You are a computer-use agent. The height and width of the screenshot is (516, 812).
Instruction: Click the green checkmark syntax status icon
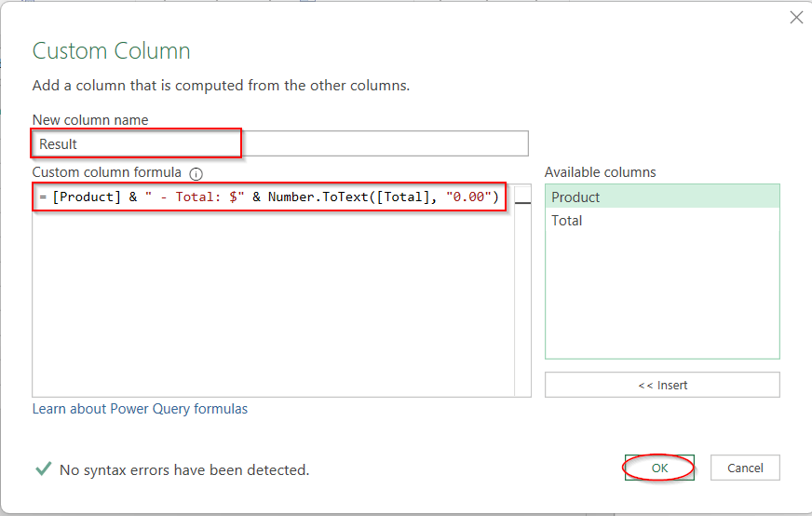point(43,469)
